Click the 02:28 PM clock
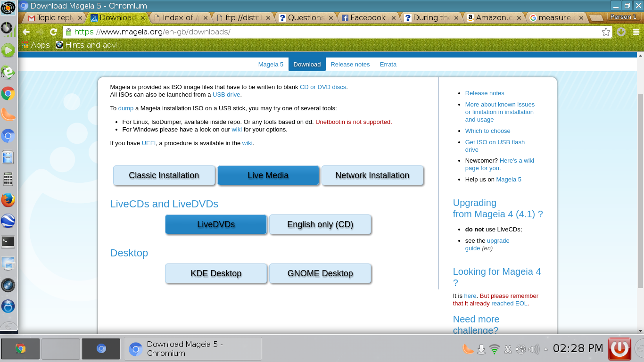 click(578, 348)
